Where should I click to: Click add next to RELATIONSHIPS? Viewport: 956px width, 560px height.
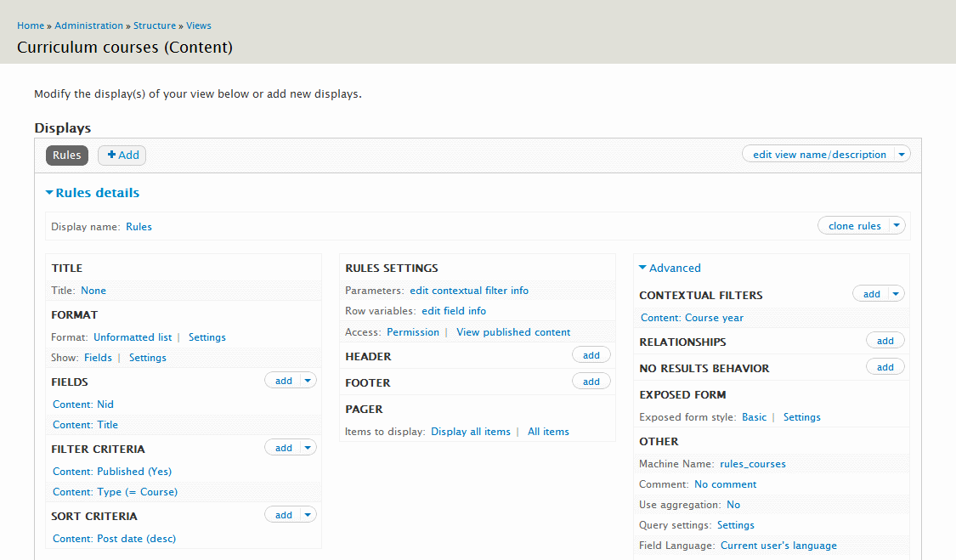click(x=885, y=340)
